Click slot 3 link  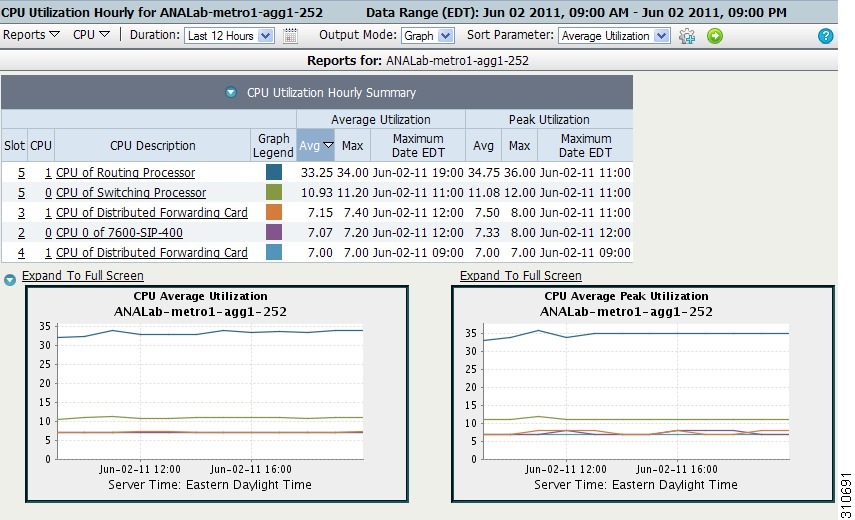click(21, 213)
